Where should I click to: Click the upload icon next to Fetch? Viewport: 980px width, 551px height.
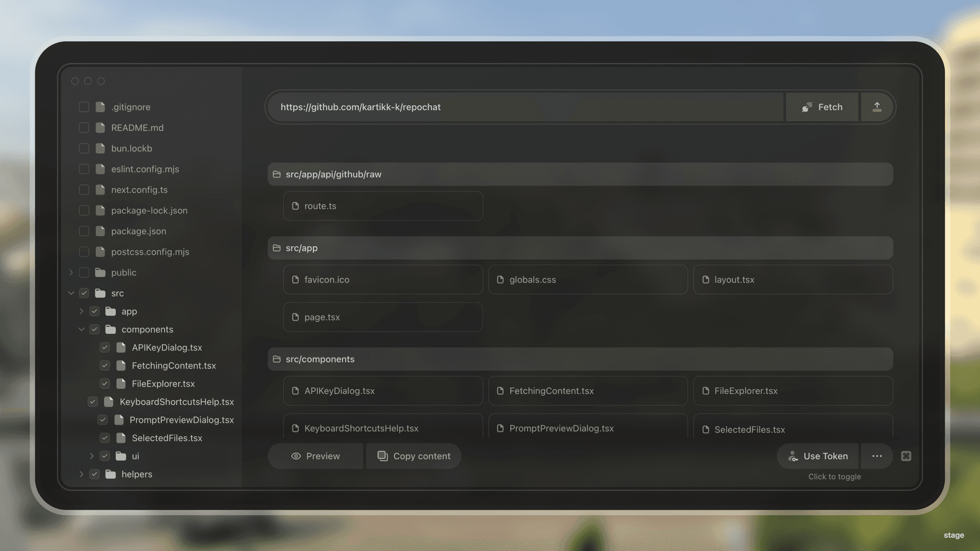(877, 107)
